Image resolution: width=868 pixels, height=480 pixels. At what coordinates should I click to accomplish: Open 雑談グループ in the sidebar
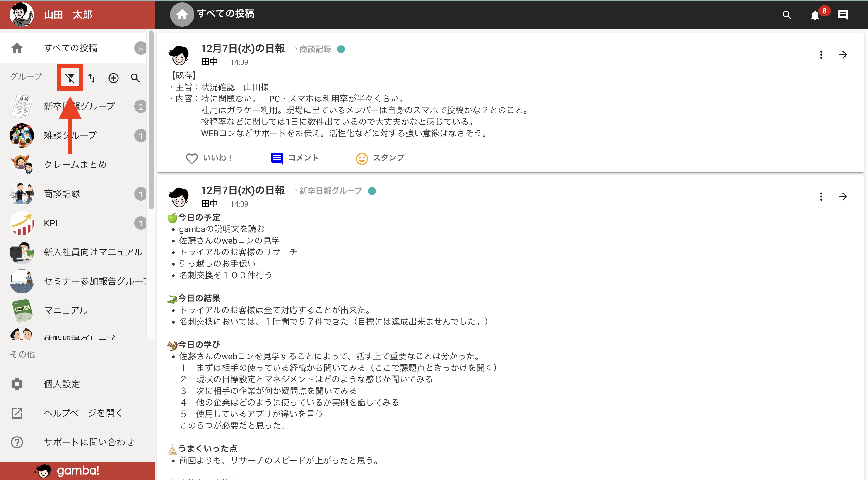click(73, 135)
